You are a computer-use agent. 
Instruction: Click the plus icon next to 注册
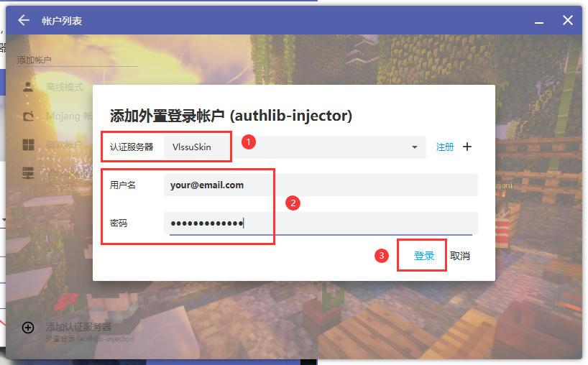(467, 147)
